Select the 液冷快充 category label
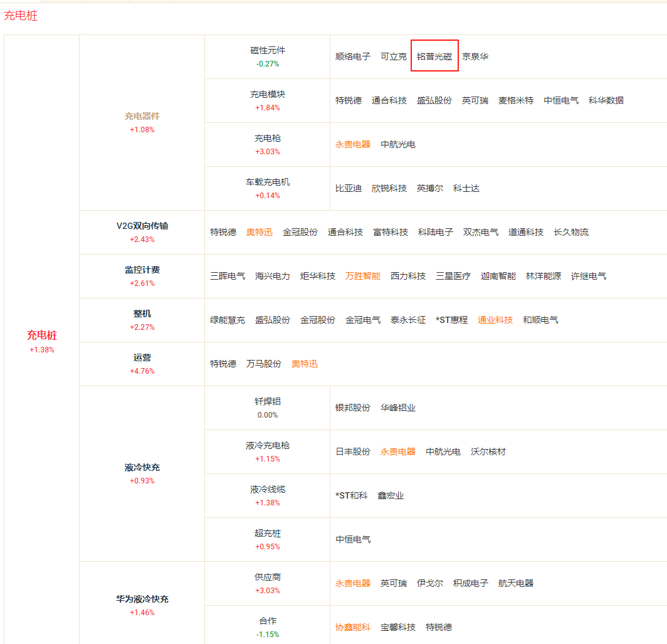 tap(142, 467)
